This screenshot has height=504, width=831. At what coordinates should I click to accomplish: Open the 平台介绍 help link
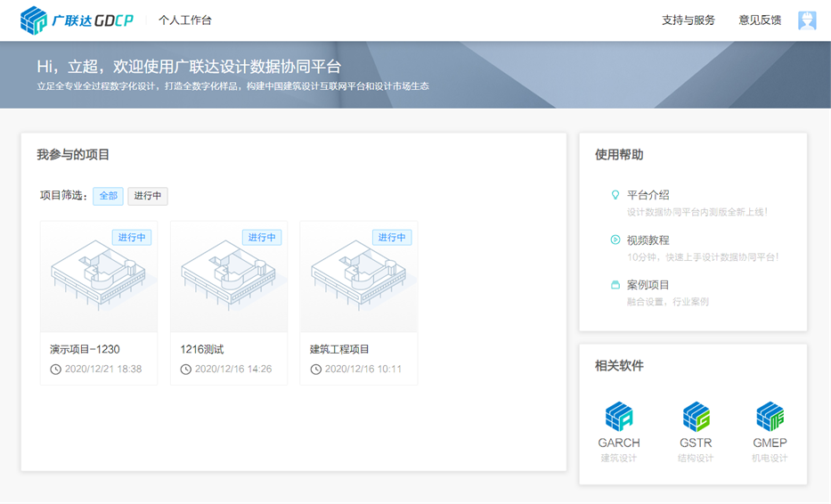648,195
